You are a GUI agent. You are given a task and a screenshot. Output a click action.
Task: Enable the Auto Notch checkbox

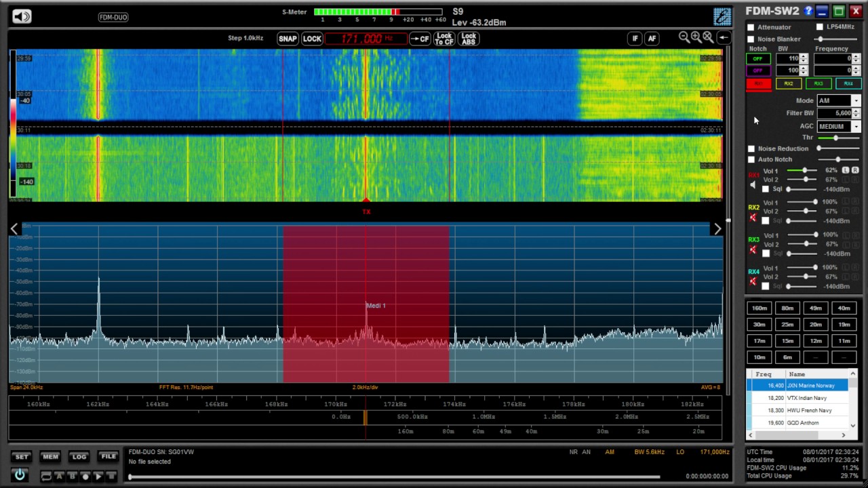click(x=751, y=159)
